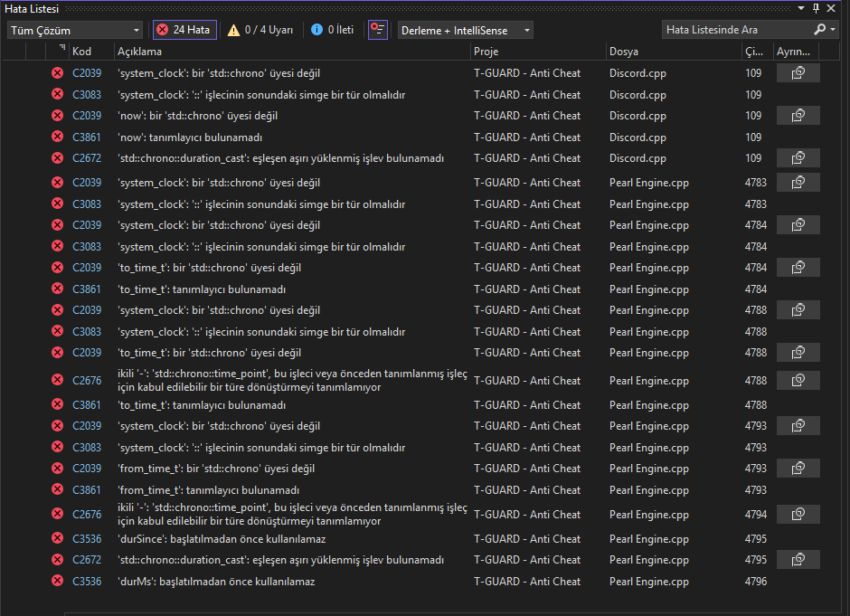Toggle the 0 / 4 Uyarı warnings filter

tap(260, 30)
